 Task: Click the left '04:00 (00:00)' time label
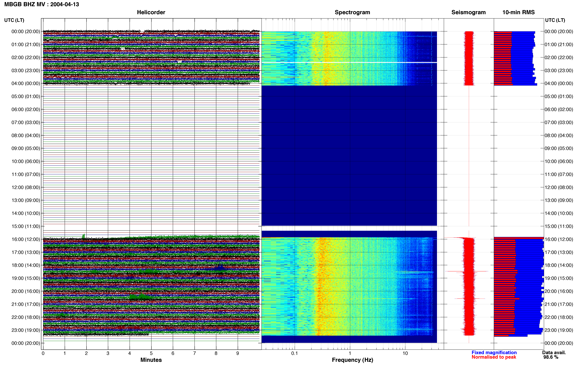tap(26, 83)
